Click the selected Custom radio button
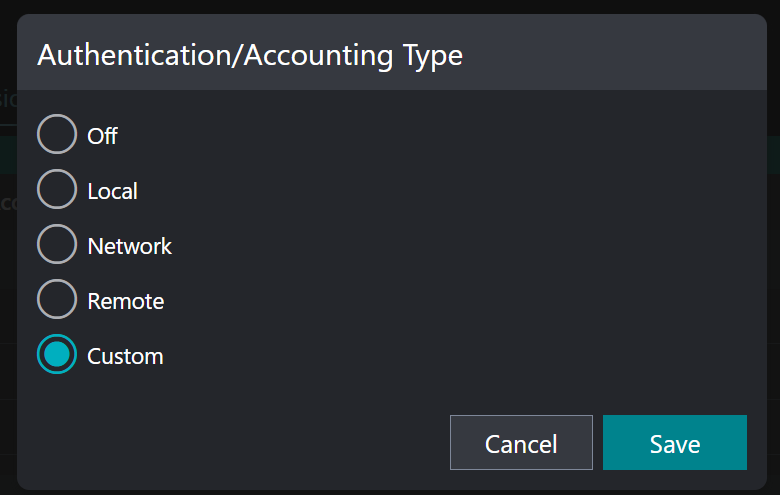Viewport: 780px width, 495px height. pyautogui.click(x=57, y=355)
